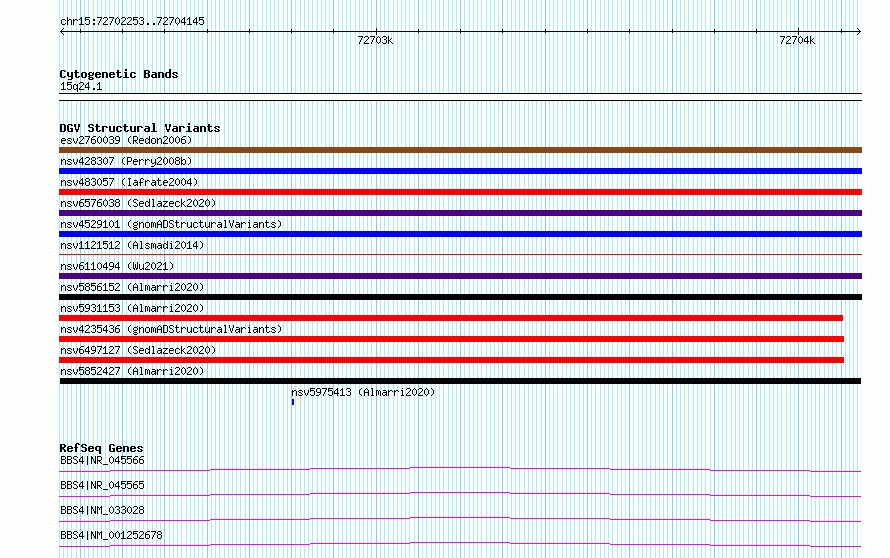Viewport: 890px width, 558px height.
Task: Click the red nsv5931153 variant bar
Action: coord(451,318)
